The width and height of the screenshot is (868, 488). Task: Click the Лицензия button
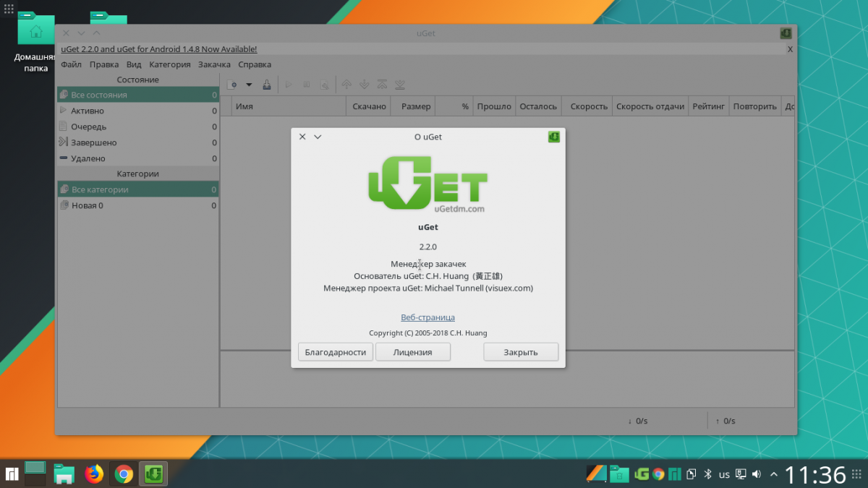(x=413, y=352)
